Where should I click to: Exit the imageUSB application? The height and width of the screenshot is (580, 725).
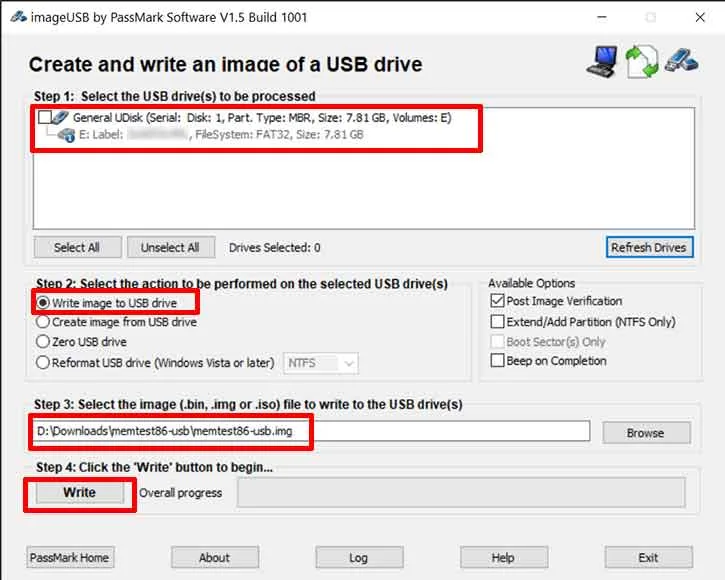click(x=648, y=558)
